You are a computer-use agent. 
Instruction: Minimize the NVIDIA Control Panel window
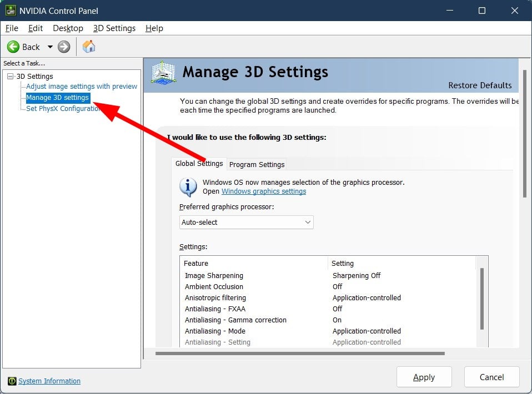point(450,11)
